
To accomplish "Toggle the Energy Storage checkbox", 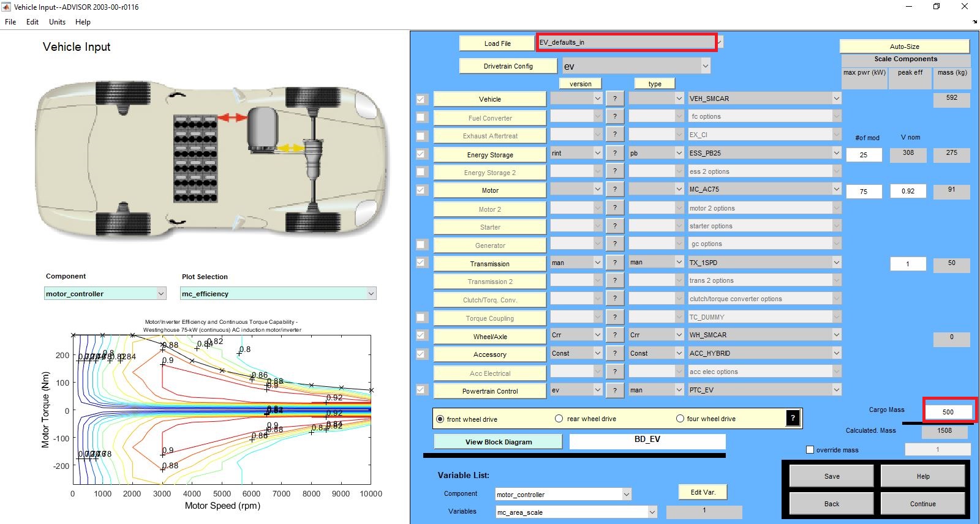I will click(x=421, y=154).
